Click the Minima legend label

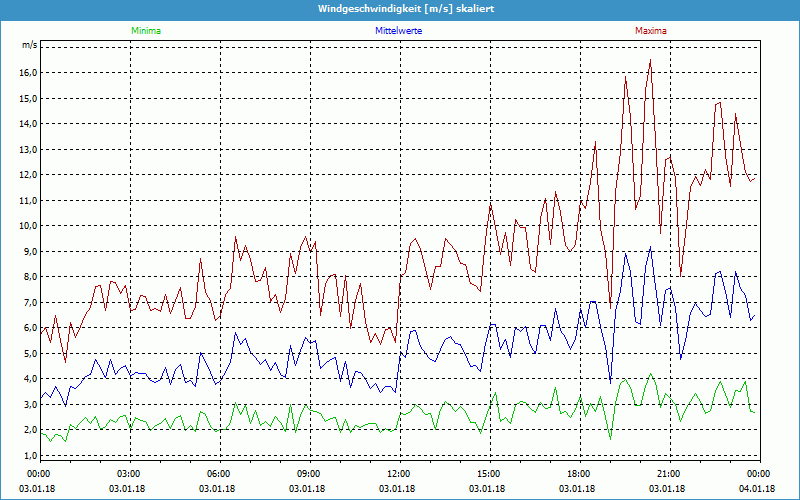point(145,31)
